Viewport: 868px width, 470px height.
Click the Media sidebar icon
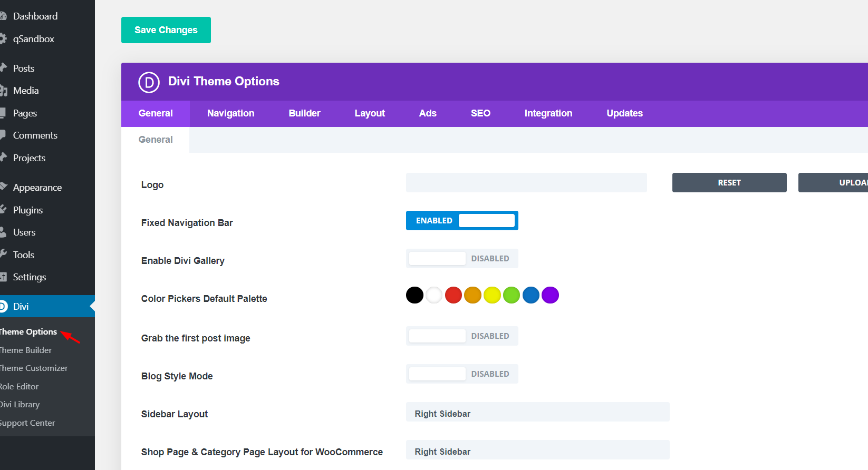click(3, 91)
